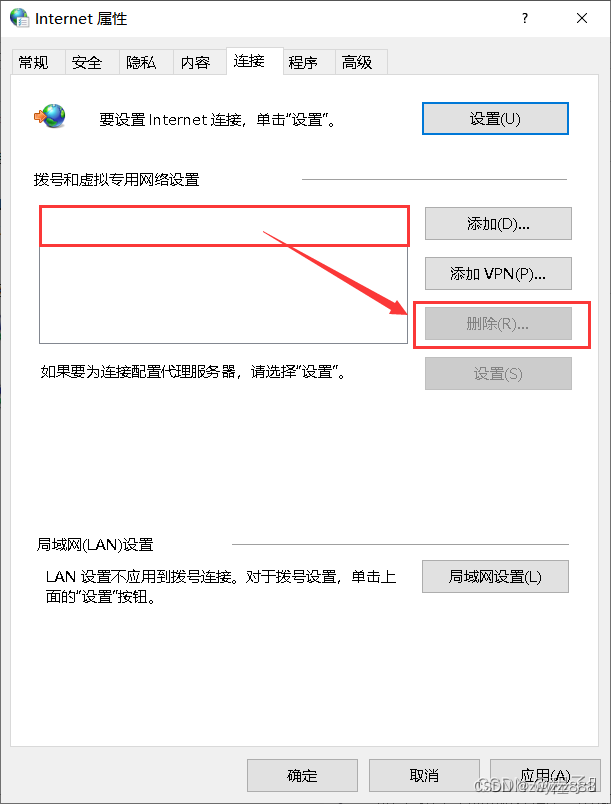Select the empty dial-up connections list box
The image size is (611, 804).
point(223,275)
